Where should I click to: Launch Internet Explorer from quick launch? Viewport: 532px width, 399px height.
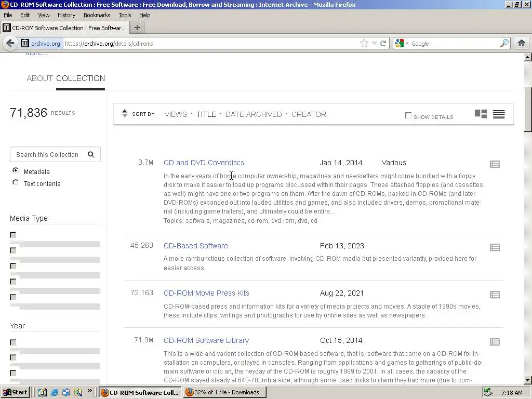point(54,393)
